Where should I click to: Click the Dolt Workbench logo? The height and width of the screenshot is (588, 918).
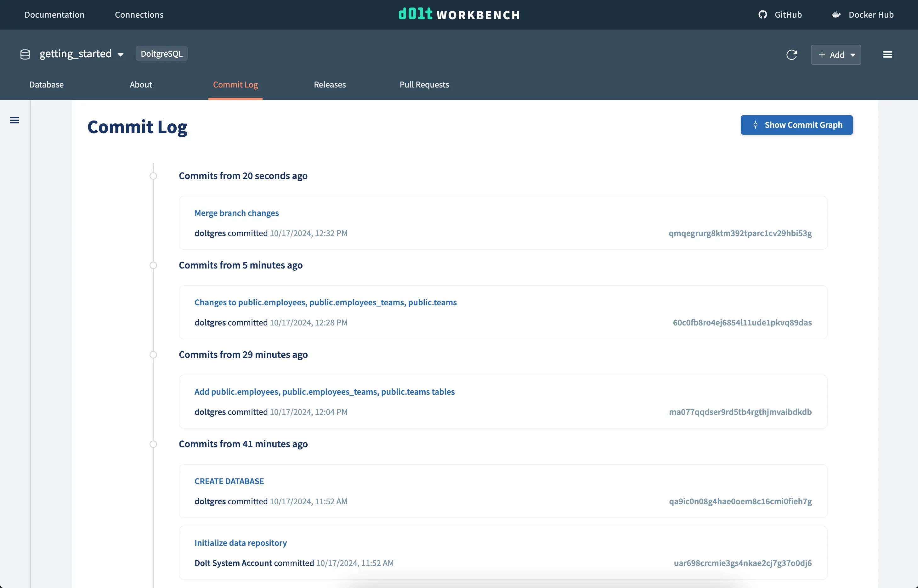point(458,14)
